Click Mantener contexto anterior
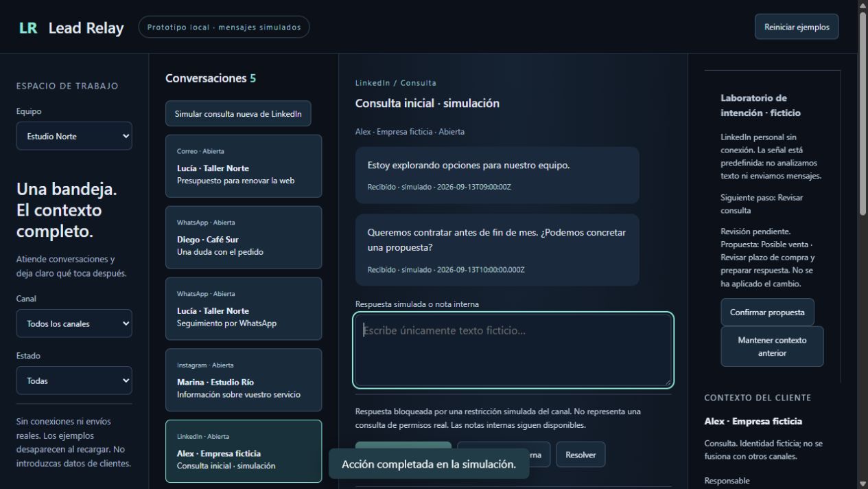This screenshot has width=868, height=489. pos(772,346)
